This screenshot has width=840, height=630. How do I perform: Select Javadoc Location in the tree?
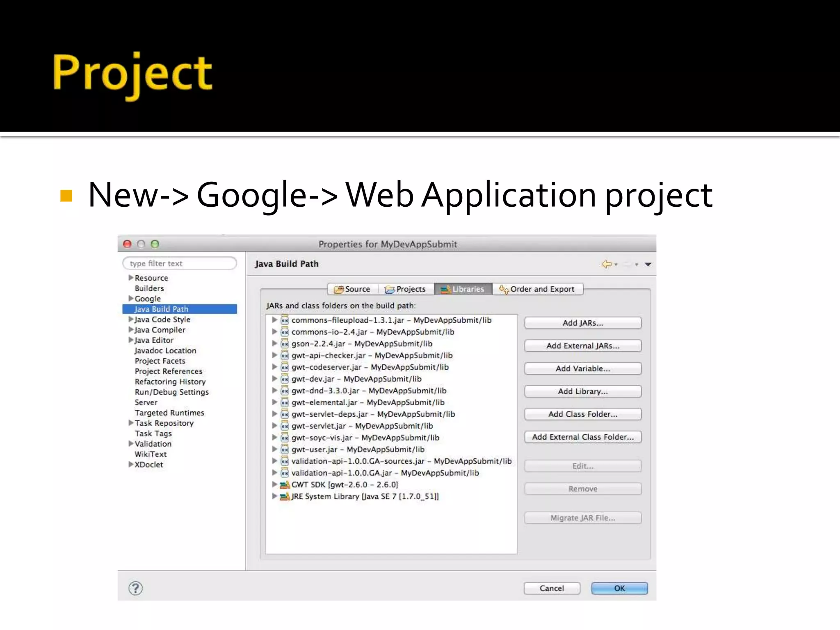pos(165,351)
